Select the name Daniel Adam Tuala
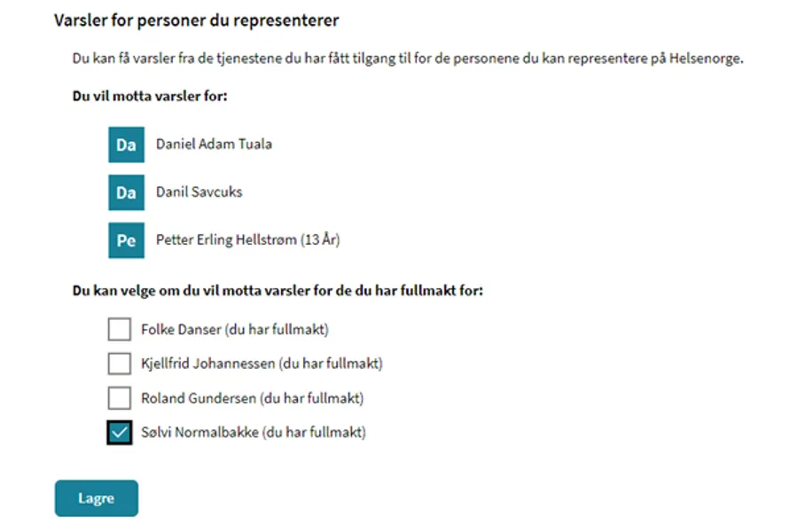The width and height of the screenshot is (798, 532). pos(214,144)
